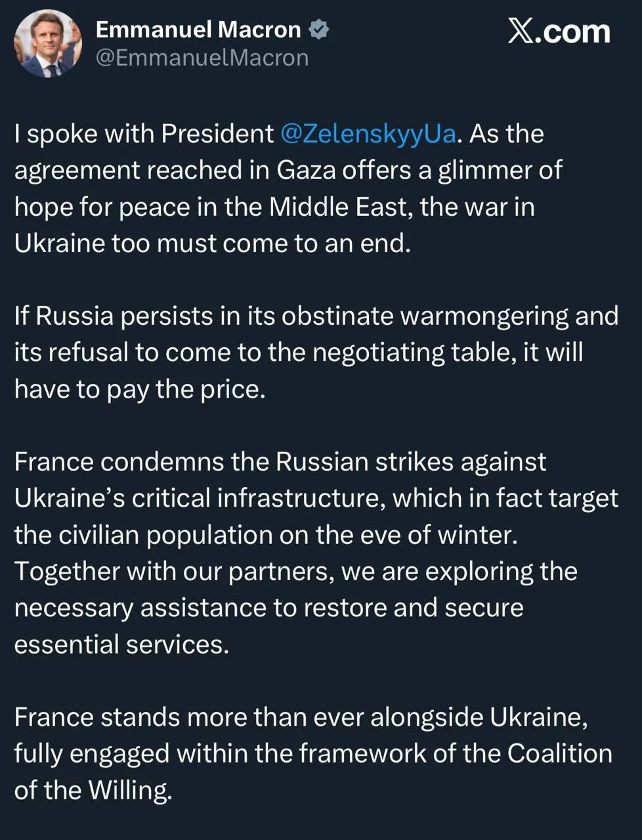Open the @ZelenskyyUa mention link
This screenshot has height=840, width=642.
pyautogui.click(x=368, y=134)
